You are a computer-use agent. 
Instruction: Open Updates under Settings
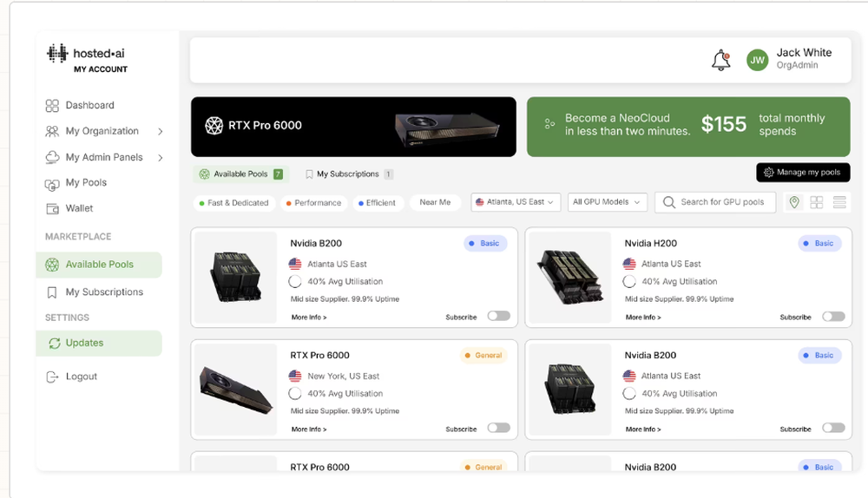click(99, 343)
